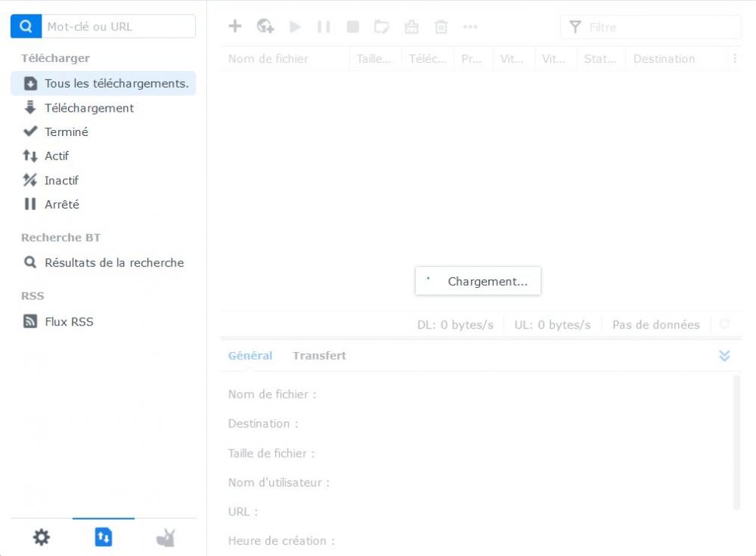The height and width of the screenshot is (556, 756).
Task: Click the down-arrow icon beside Téléchargement
Action: tap(30, 107)
